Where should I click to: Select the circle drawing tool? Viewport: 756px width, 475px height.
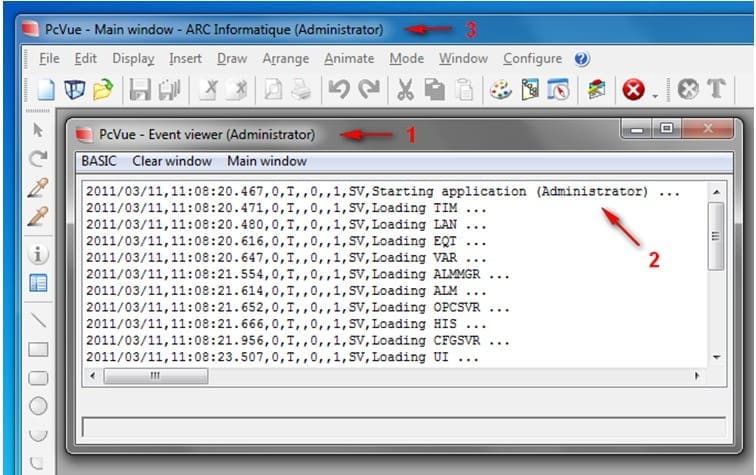pos(38,406)
